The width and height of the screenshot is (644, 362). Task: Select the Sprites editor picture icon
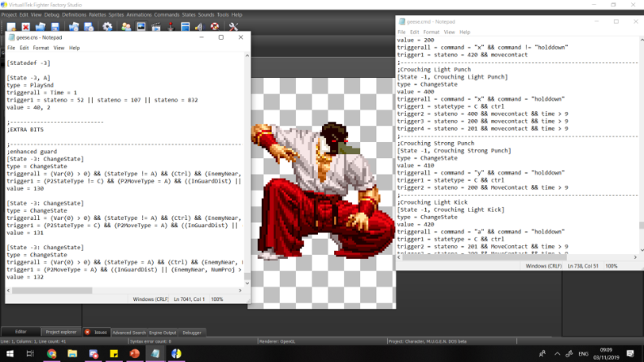tap(141, 27)
